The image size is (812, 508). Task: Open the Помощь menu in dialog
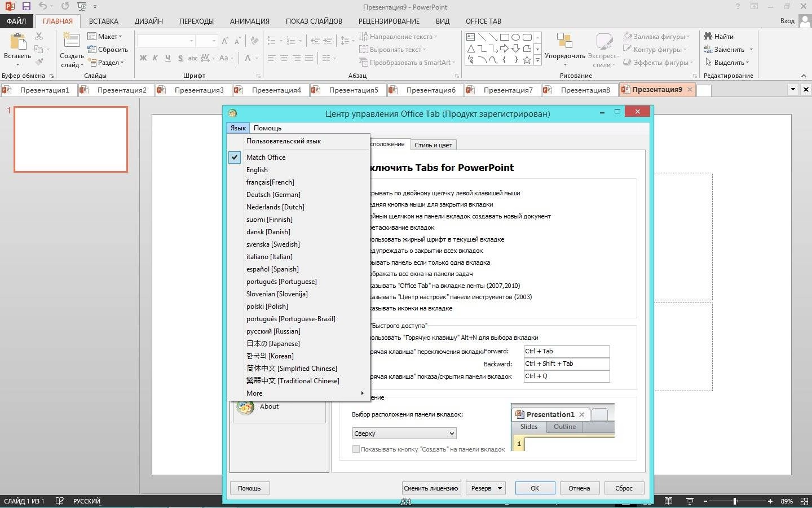[x=267, y=128]
